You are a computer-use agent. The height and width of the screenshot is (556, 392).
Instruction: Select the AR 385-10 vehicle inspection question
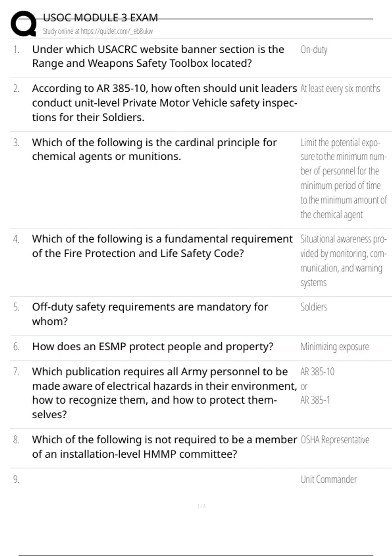pos(164,103)
